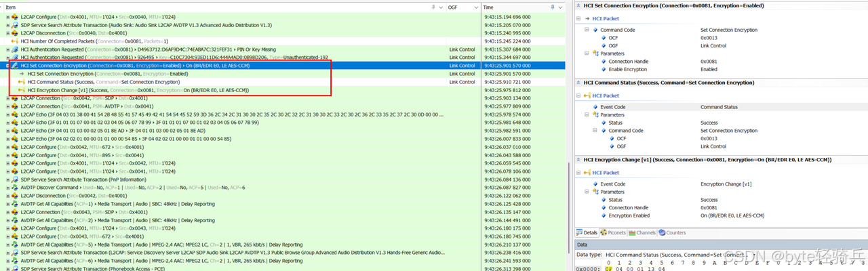Viewport: 868px width, 271px height.
Task: Click the icon of the AVDTP Get All Capabilities ACP=6 row
Action: 16,260
